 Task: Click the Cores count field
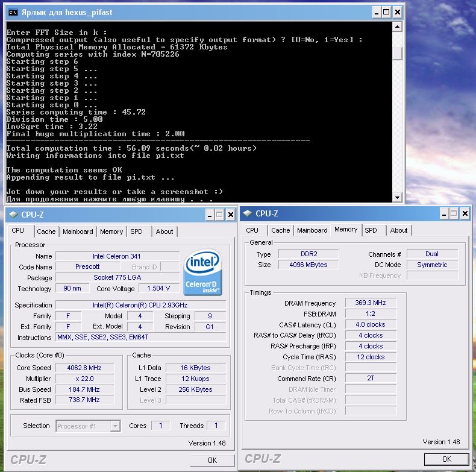coord(161,426)
